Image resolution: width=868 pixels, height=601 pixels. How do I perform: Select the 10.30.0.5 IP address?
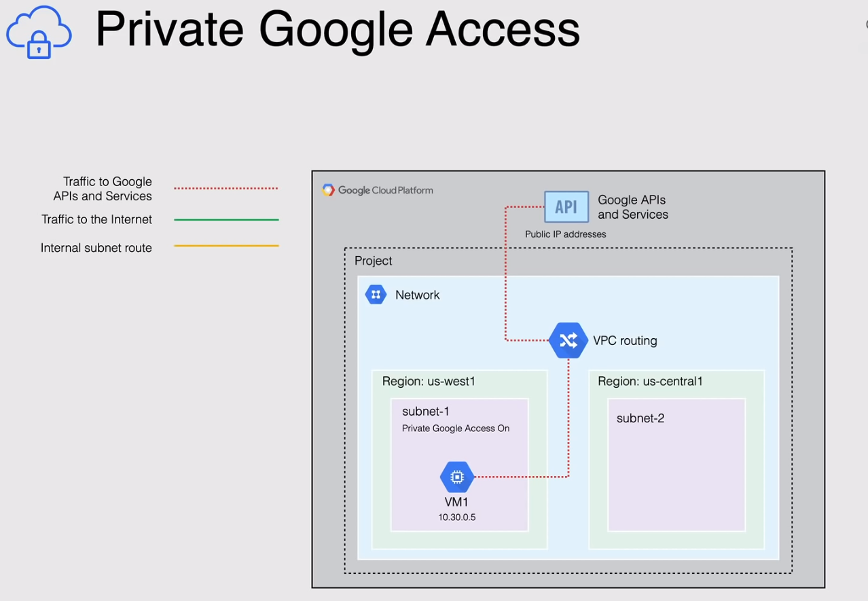456,517
